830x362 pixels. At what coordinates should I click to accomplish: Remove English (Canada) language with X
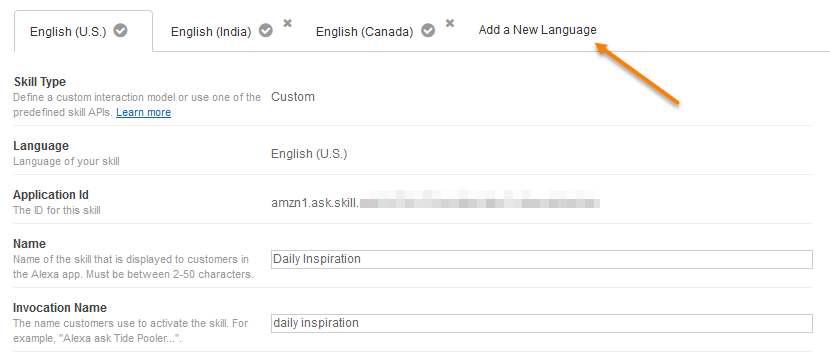pos(449,23)
